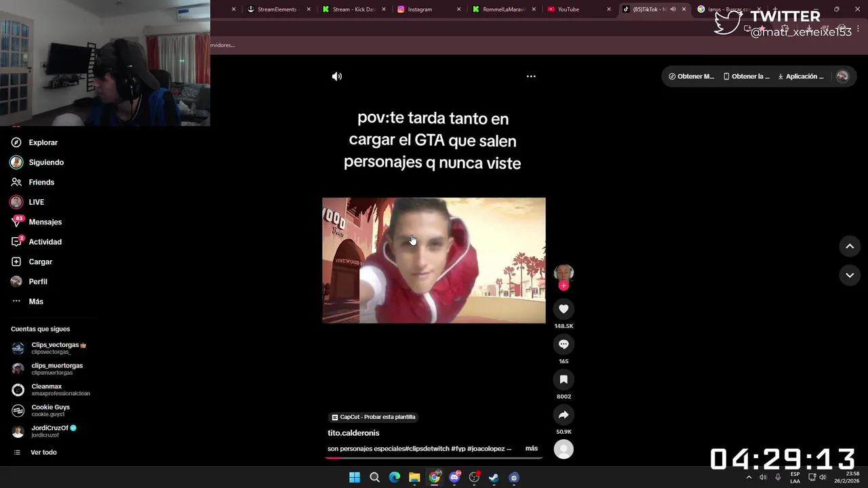Switch to the lanus Google search tab
Viewport: 868px width, 488px height.
click(x=727, y=9)
